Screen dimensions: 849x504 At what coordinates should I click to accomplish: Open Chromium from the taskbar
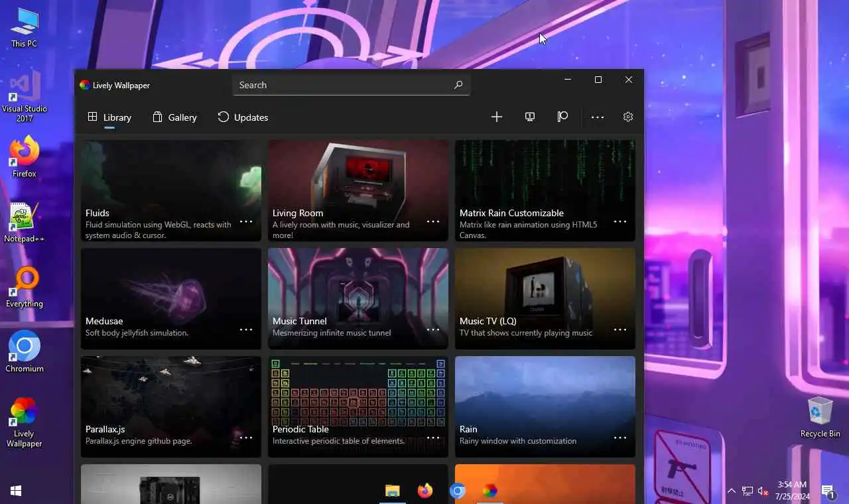pyautogui.click(x=458, y=491)
